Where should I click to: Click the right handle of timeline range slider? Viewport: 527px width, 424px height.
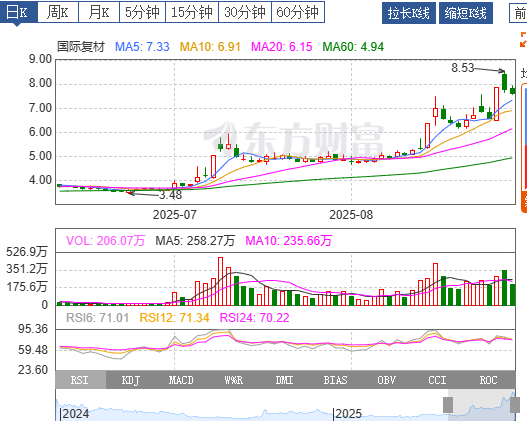(515, 405)
